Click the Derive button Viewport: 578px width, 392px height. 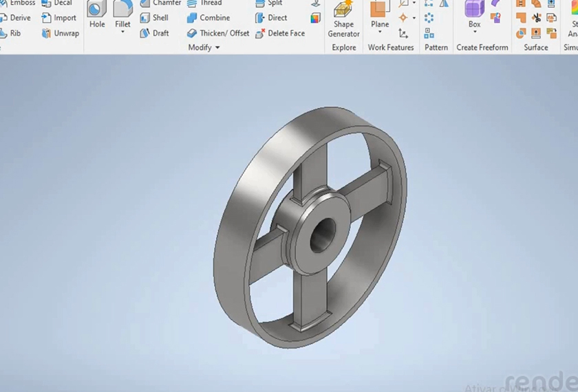tap(15, 18)
